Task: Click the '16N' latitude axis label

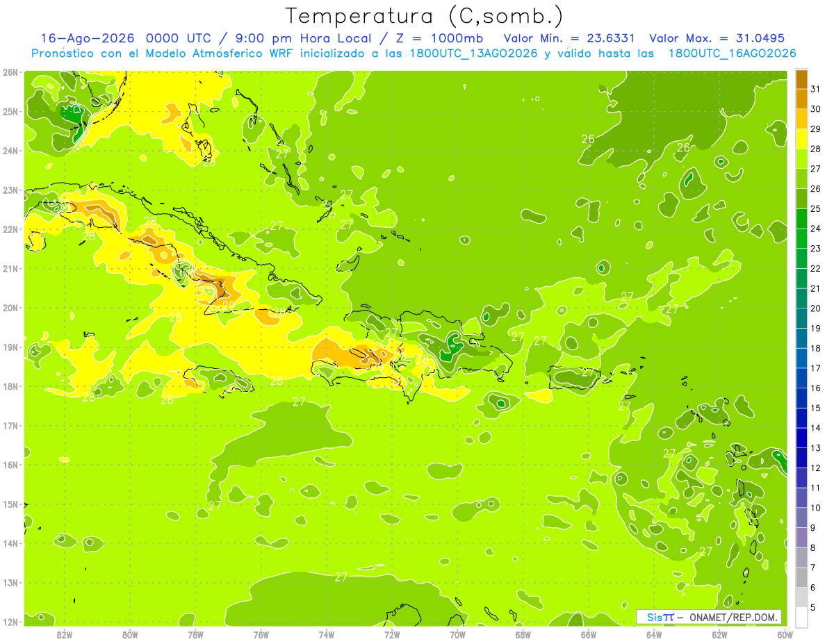Action: [10, 465]
